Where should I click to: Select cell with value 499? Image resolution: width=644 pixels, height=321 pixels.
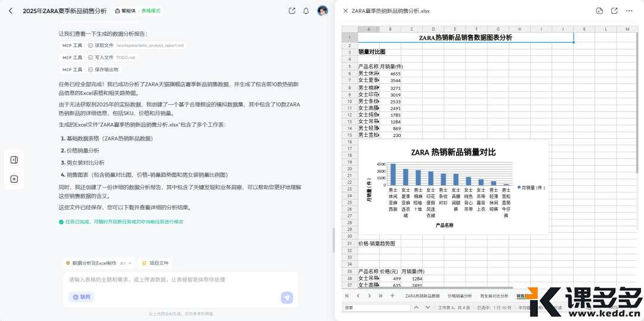(390, 278)
